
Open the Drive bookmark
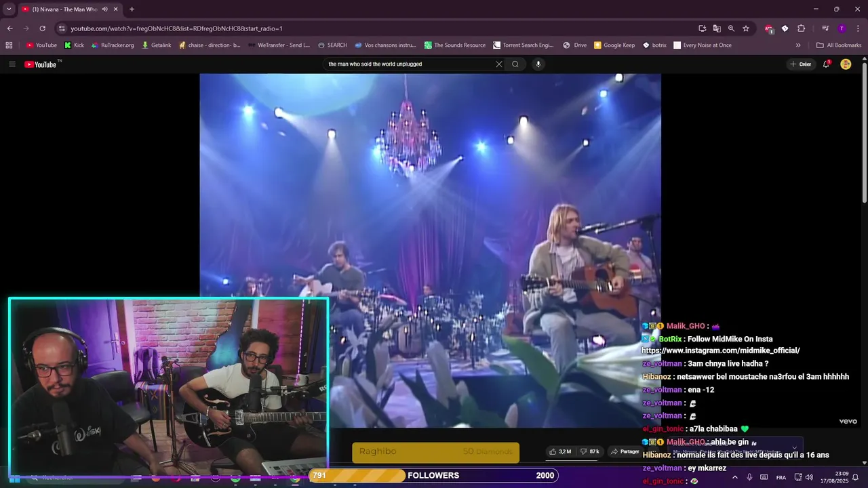(x=574, y=45)
